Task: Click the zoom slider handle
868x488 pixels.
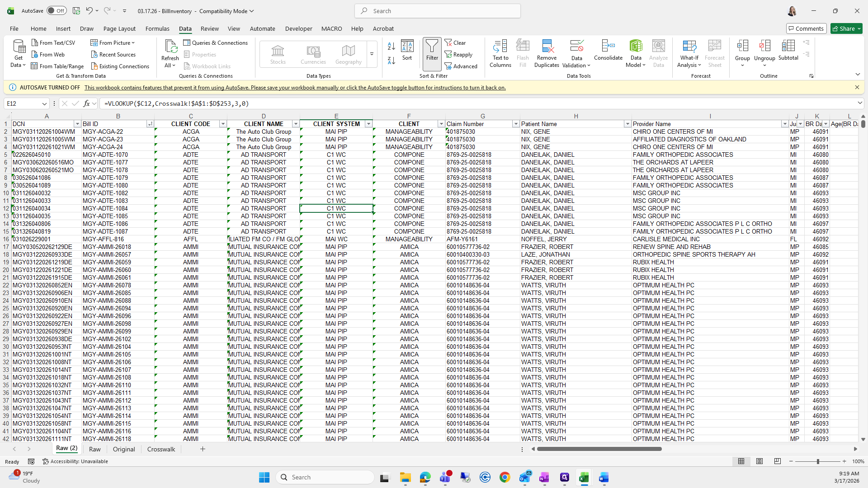Action: (x=817, y=461)
